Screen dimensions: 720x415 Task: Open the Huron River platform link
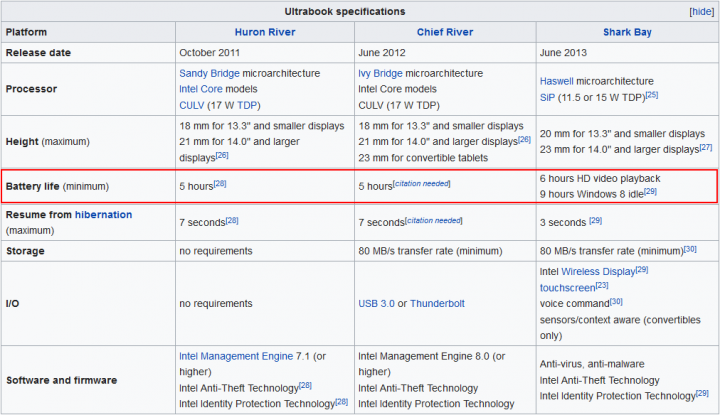click(265, 32)
